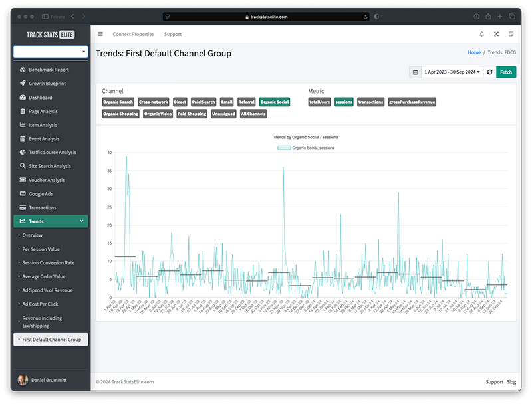Click the Safari share icon

click(488, 16)
